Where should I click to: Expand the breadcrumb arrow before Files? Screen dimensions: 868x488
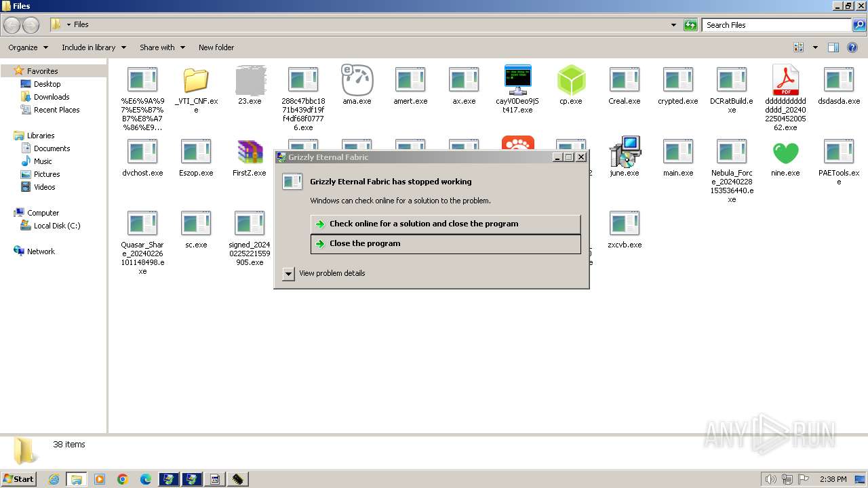coord(68,25)
